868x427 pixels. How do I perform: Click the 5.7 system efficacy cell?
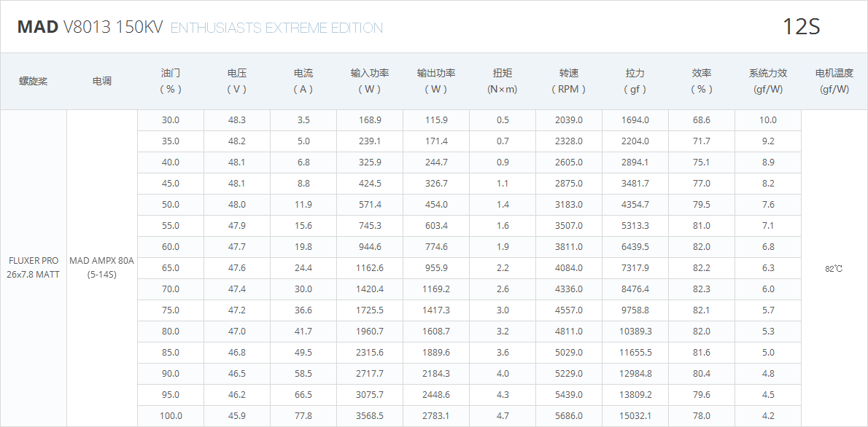tap(768, 310)
